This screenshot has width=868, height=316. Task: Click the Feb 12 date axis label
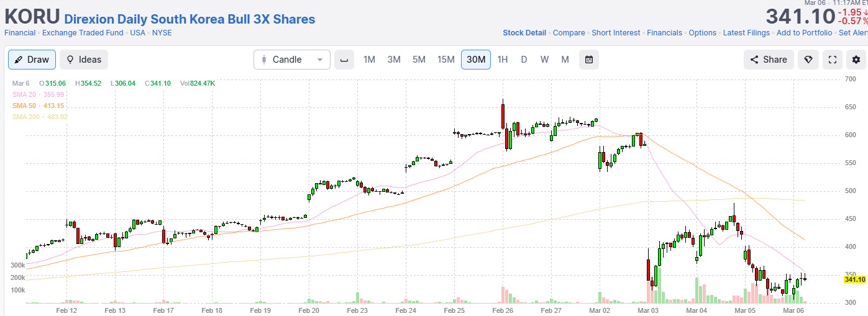point(66,310)
